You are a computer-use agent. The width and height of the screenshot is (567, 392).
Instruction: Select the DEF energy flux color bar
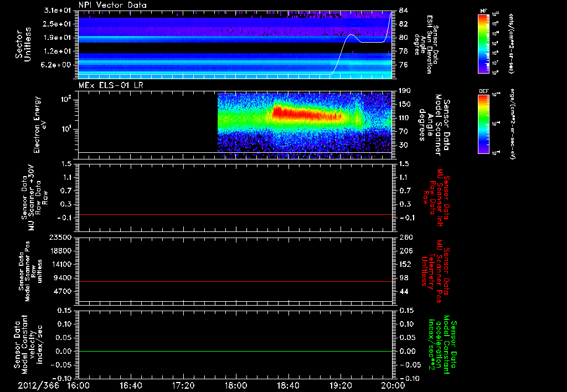coord(483,124)
